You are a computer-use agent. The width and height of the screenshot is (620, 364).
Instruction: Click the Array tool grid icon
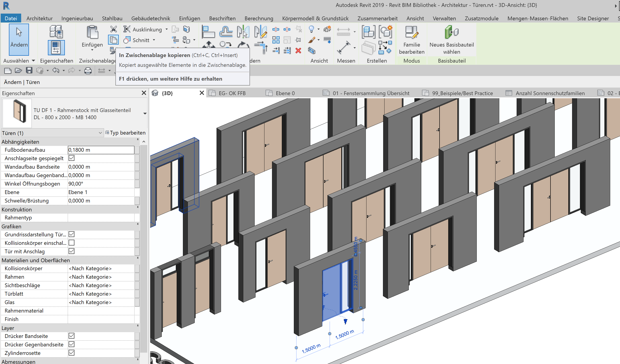pos(276,40)
